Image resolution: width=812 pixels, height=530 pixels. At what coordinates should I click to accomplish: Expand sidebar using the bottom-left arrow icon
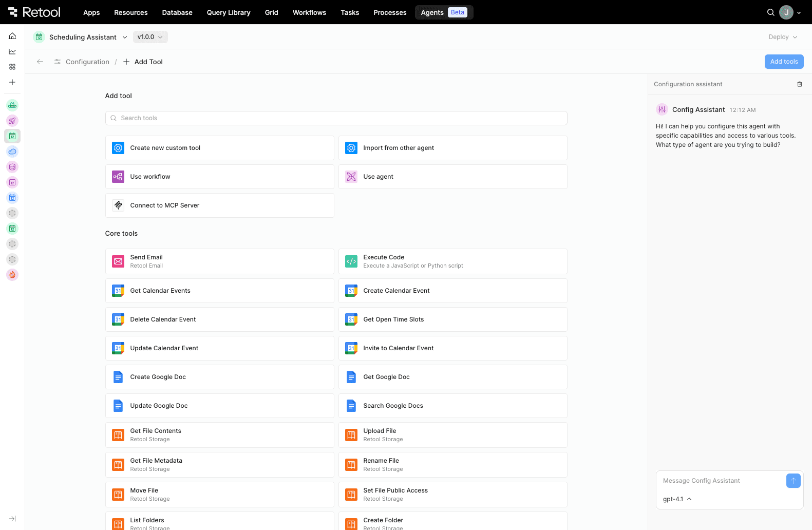coord(12,519)
